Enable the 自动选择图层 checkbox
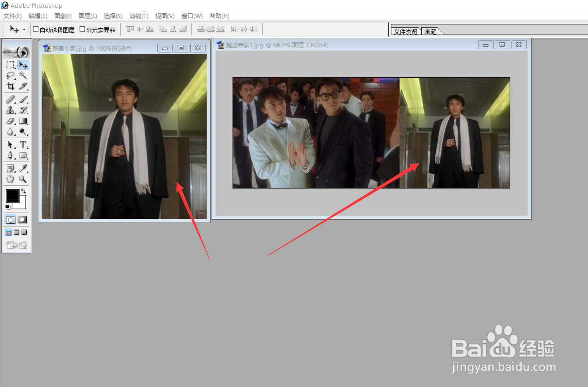 pos(36,29)
